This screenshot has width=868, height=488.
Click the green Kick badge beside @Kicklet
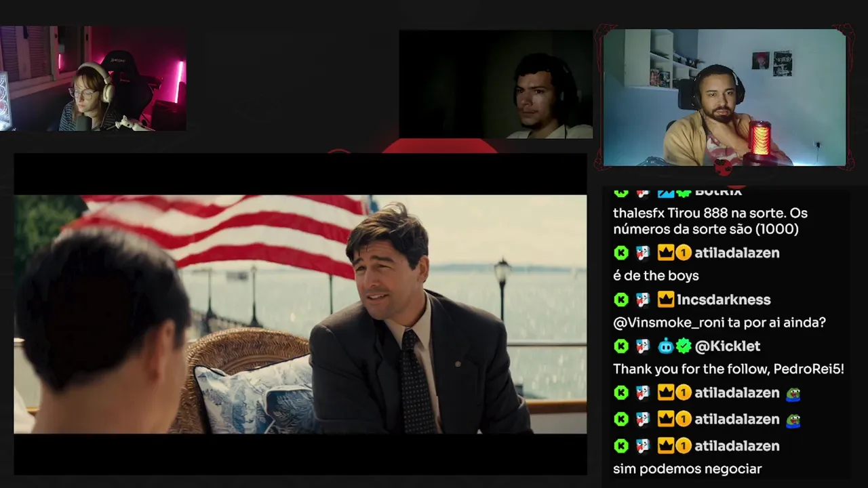621,346
